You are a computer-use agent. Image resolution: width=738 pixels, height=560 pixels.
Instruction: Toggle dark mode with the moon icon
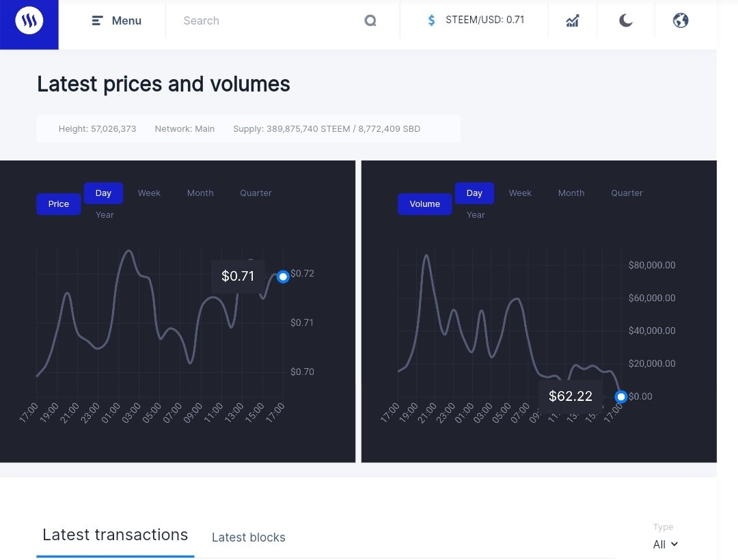click(625, 20)
